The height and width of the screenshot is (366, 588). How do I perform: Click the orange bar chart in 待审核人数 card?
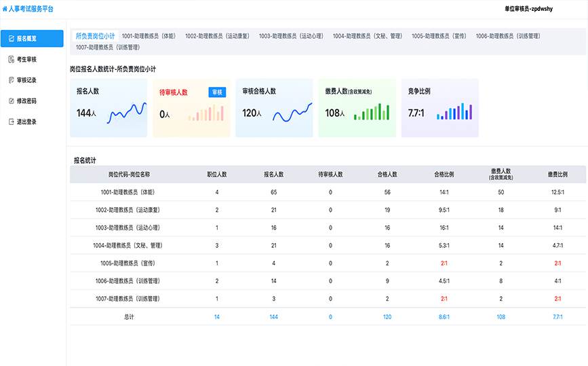[210, 113]
